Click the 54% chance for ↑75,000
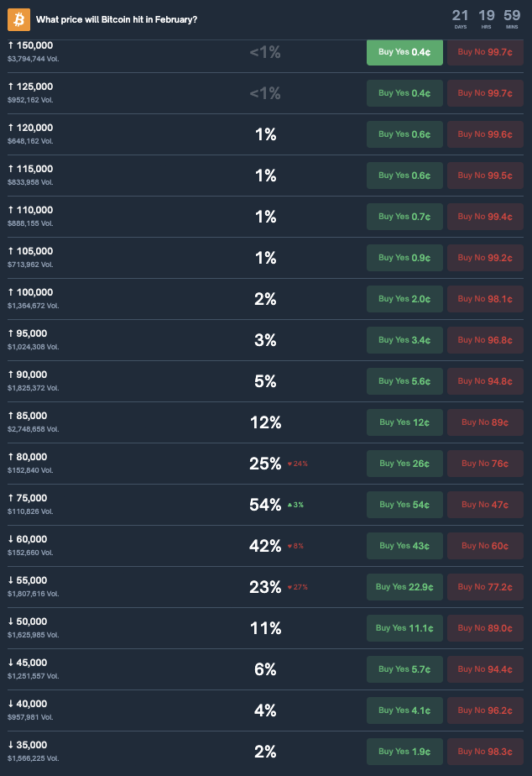Screen dimensions: 532x776 pos(265,505)
